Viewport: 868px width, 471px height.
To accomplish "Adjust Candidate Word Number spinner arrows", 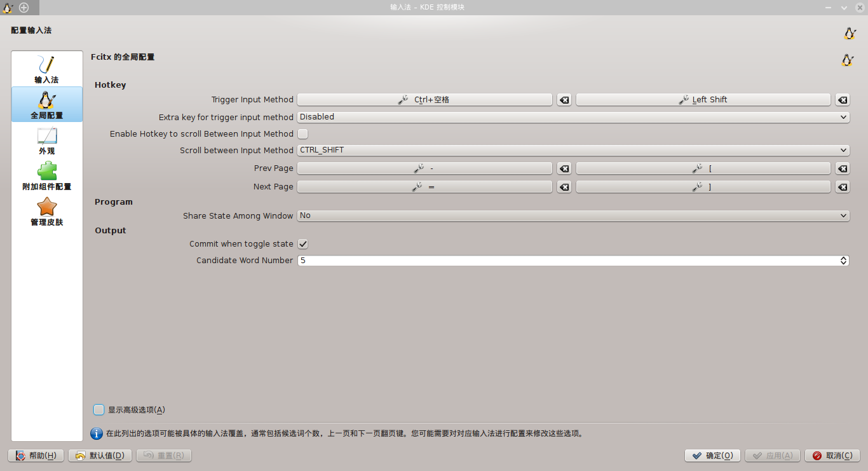I will click(x=844, y=261).
